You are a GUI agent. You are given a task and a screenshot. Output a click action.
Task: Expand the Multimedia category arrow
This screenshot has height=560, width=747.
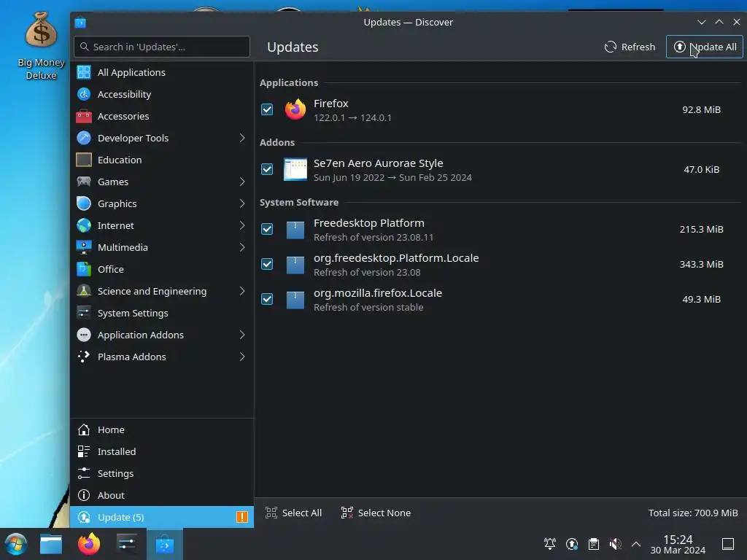click(x=242, y=248)
